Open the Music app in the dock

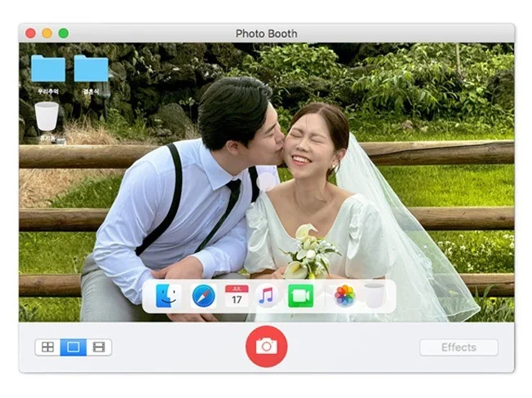click(x=266, y=295)
